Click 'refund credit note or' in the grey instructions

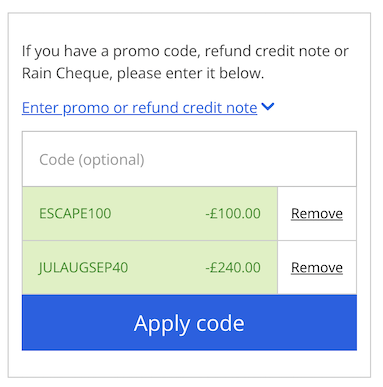[277, 51]
